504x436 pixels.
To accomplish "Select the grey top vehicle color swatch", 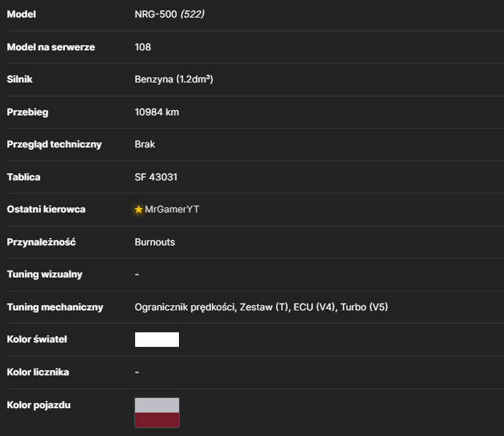I will (x=157, y=405).
